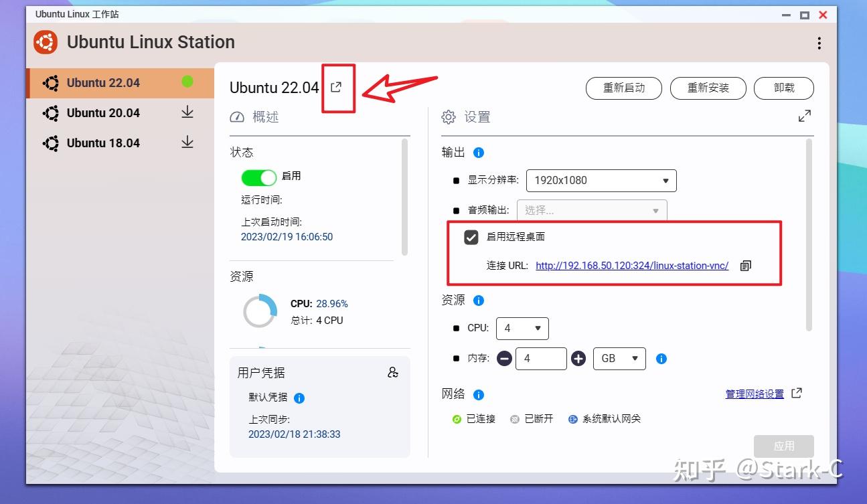867x504 pixels.
Task: Click the 重新启动 restart button
Action: pyautogui.click(x=623, y=88)
